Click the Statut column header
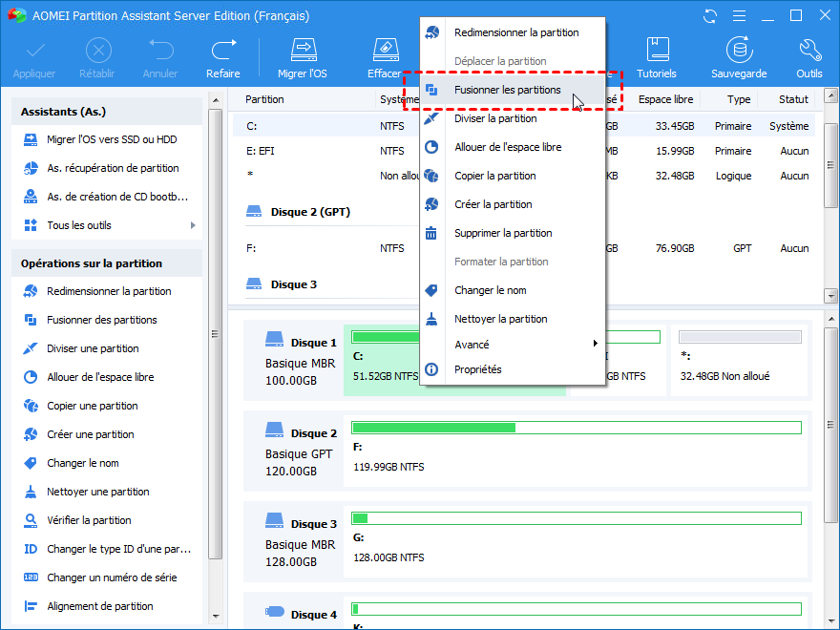This screenshot has height=630, width=840. point(793,99)
